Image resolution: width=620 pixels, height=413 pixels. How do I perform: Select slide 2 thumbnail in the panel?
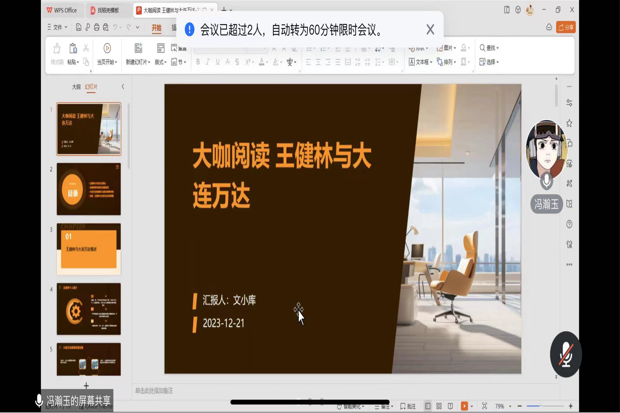click(x=89, y=190)
